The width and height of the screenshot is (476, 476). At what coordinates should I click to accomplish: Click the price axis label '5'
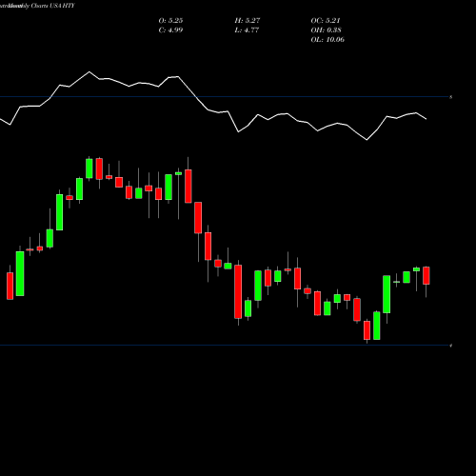click(x=451, y=97)
